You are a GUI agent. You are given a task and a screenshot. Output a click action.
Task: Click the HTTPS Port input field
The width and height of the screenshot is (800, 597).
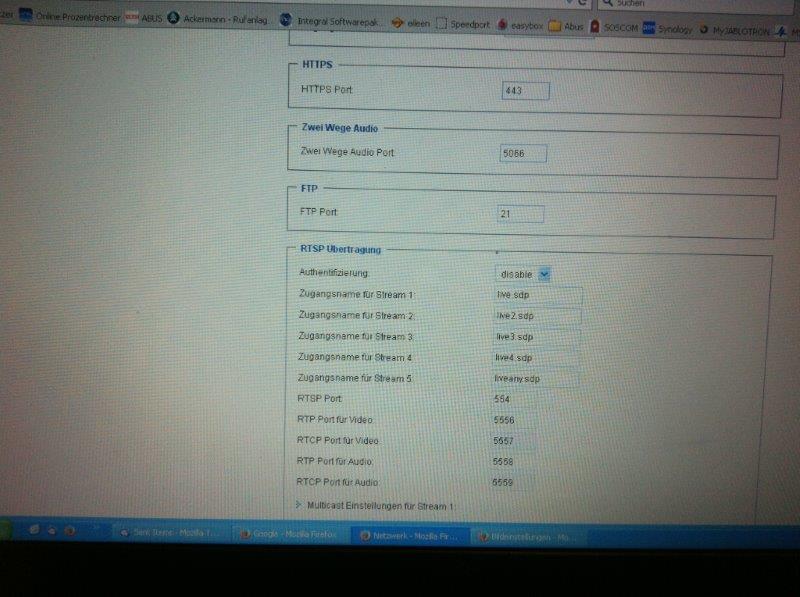(x=526, y=91)
